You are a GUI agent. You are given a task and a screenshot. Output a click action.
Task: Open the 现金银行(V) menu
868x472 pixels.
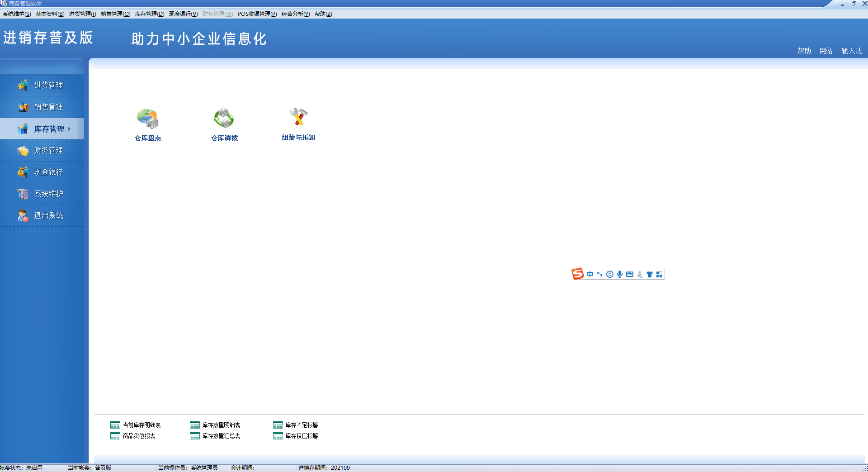coord(184,14)
